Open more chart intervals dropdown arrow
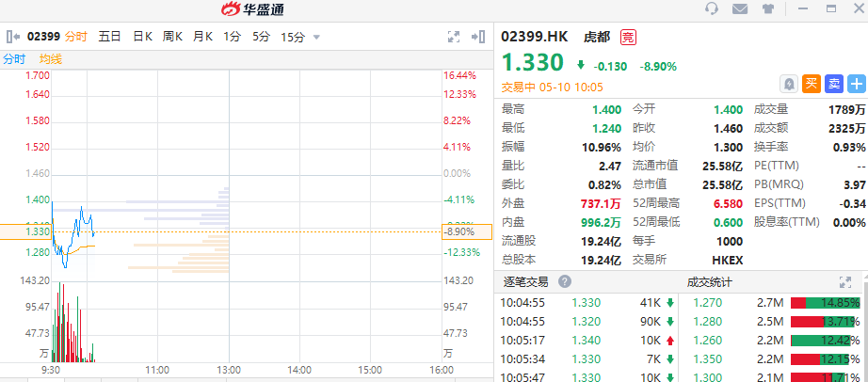 point(316,37)
